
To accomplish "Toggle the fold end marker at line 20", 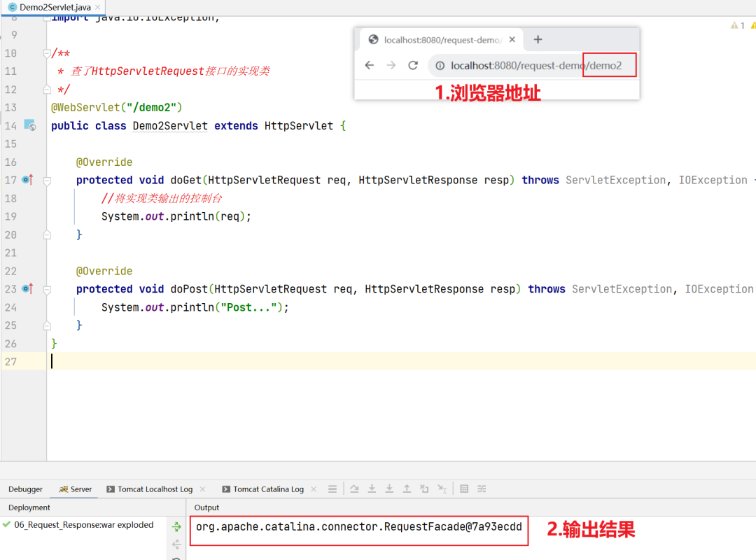I will point(47,235).
